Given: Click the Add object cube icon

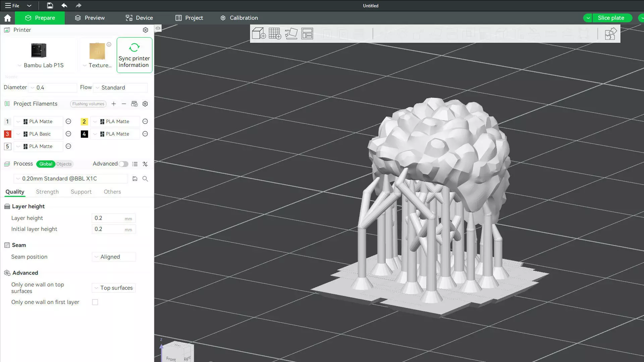Looking at the screenshot, I should coord(259,34).
